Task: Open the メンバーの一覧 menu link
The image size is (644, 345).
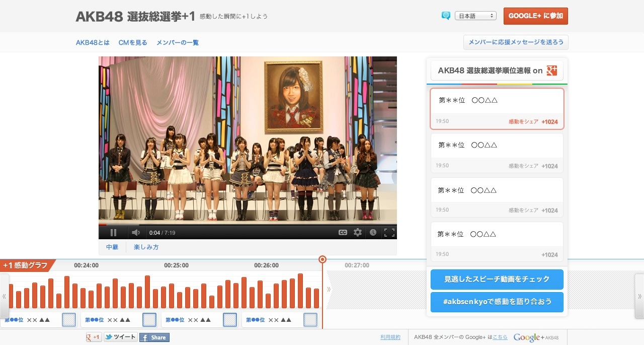Action: [178, 43]
